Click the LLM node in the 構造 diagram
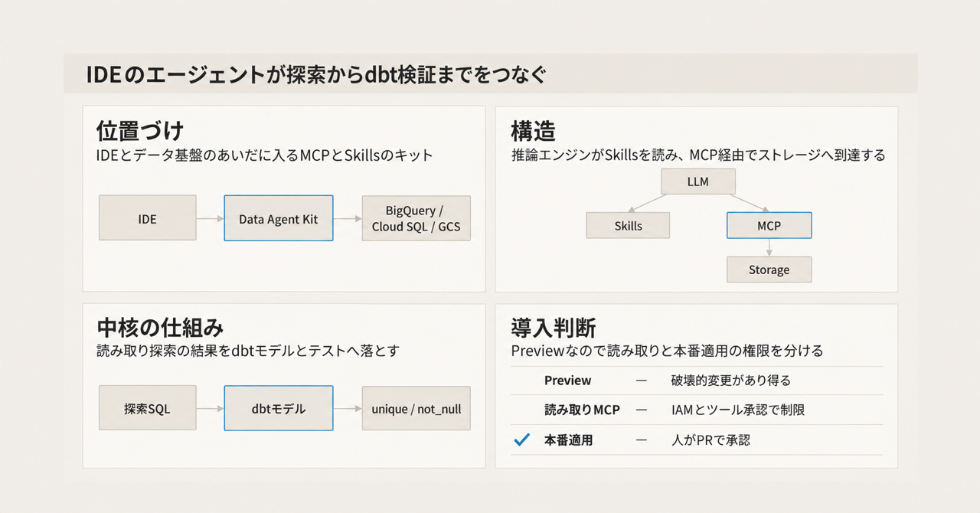 (x=697, y=181)
